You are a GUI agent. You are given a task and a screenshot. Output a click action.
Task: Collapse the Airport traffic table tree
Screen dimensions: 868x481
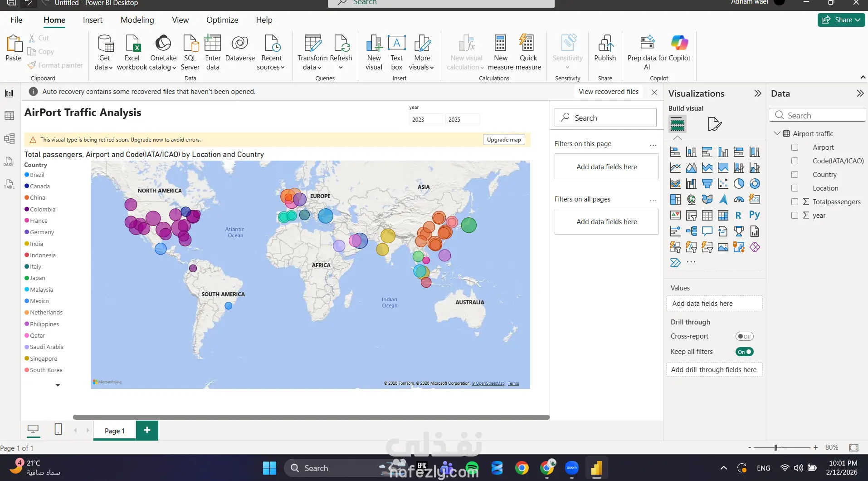click(x=777, y=133)
